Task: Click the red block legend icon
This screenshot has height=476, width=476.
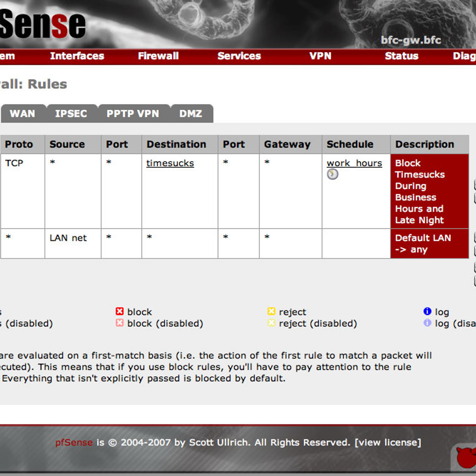Action: (x=119, y=311)
